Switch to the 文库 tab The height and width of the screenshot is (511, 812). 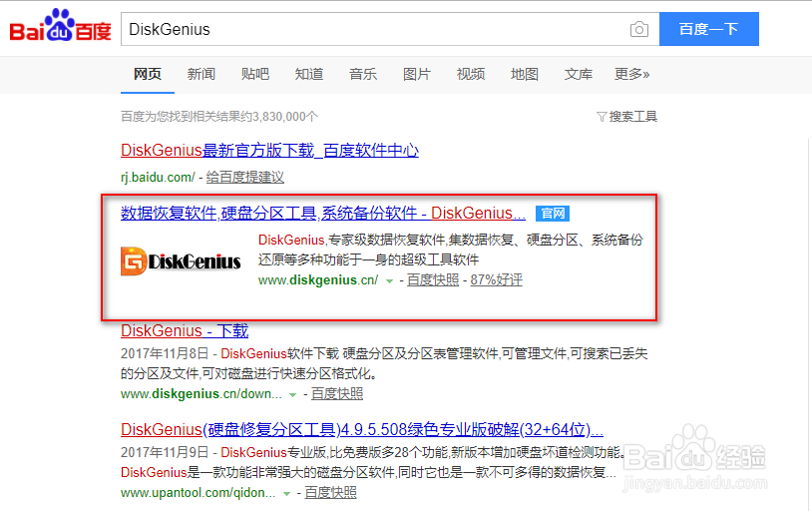click(x=579, y=74)
